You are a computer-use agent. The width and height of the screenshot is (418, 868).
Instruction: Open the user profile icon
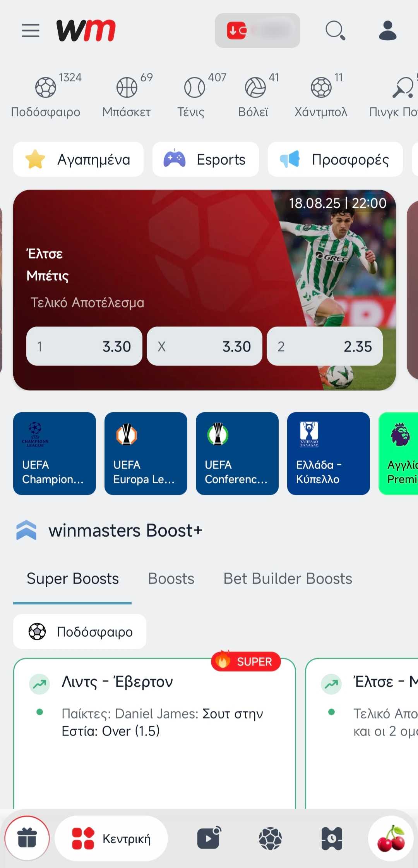387,31
